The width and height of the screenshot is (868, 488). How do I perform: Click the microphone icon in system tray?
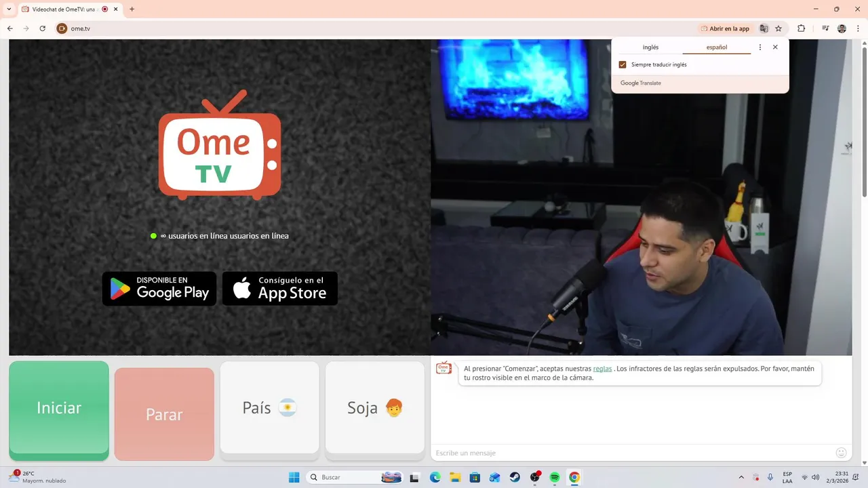(770, 477)
